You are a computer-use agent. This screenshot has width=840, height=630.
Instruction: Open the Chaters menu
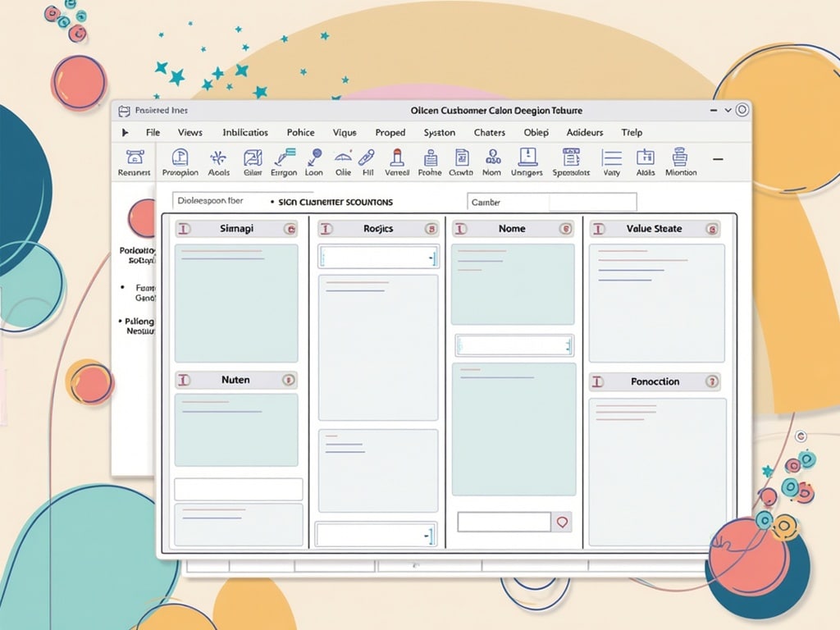tap(489, 132)
